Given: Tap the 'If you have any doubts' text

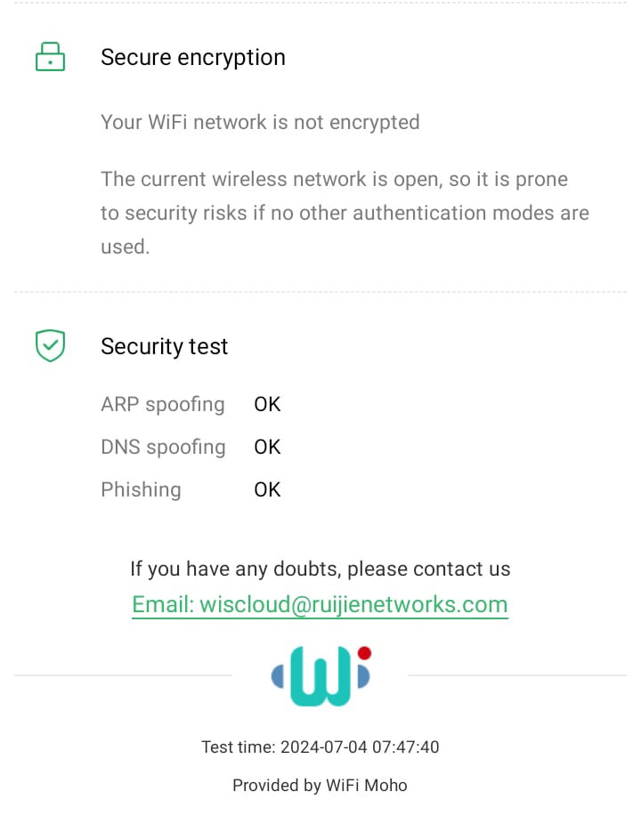Looking at the screenshot, I should click(320, 569).
